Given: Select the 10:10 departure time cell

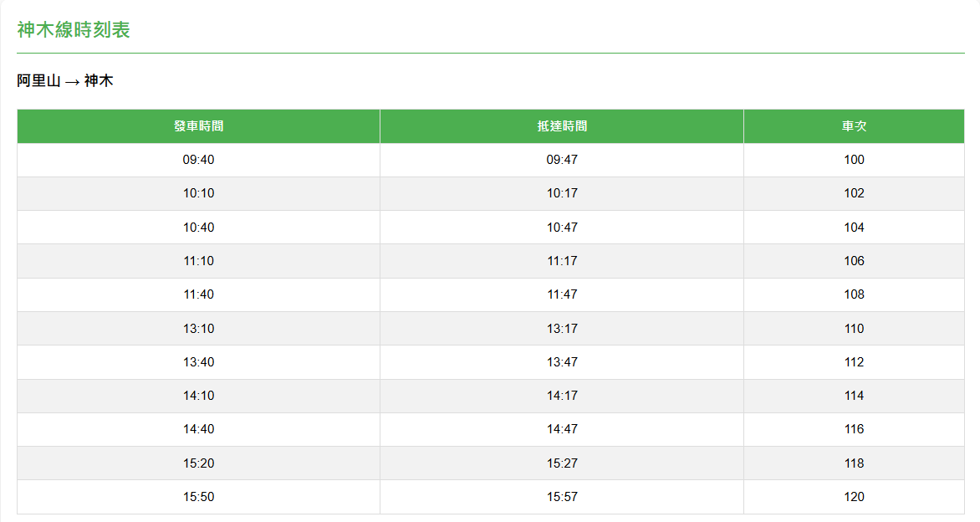Looking at the screenshot, I should (198, 193).
